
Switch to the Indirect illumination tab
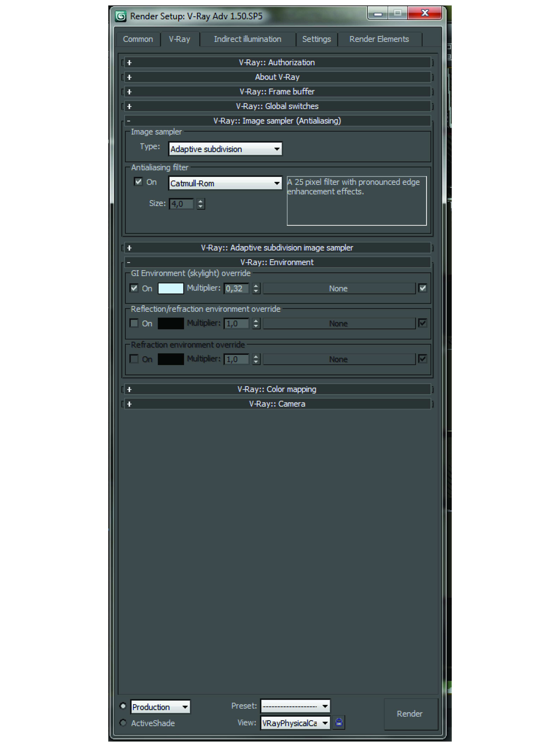tap(247, 39)
